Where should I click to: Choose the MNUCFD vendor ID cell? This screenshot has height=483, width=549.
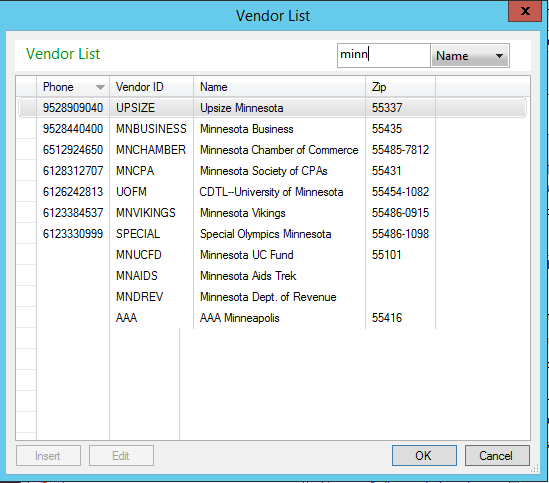(139, 255)
